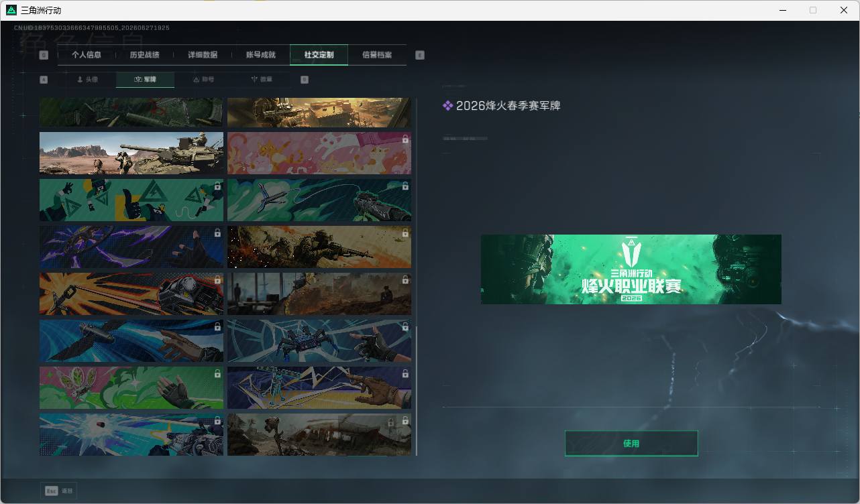Switch to the 头像 sub-tab
The width and height of the screenshot is (860, 504).
87,79
